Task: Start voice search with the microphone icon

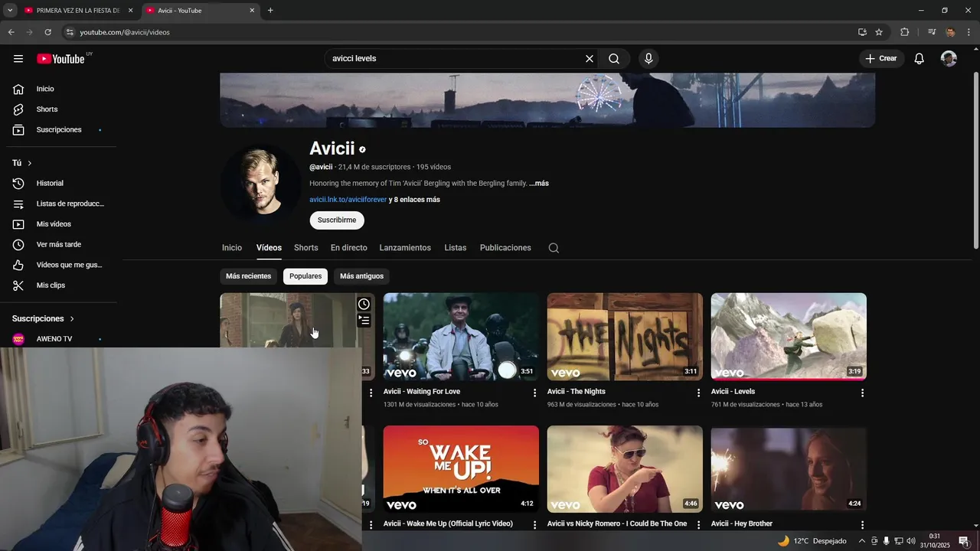Action: click(648, 59)
